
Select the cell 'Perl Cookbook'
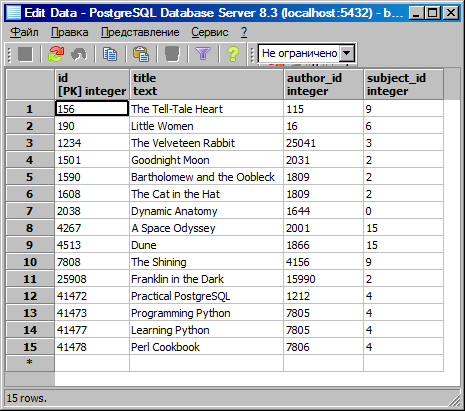coord(207,347)
